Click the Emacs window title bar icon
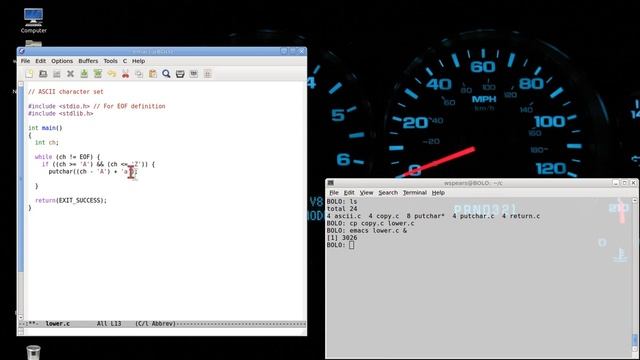Viewport: 640px width, 360px height. click(x=22, y=51)
